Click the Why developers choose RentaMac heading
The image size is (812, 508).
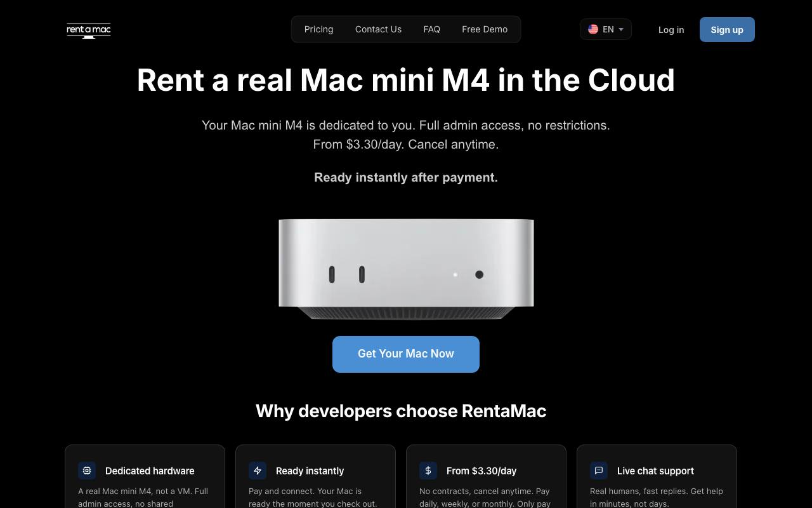pos(401,411)
